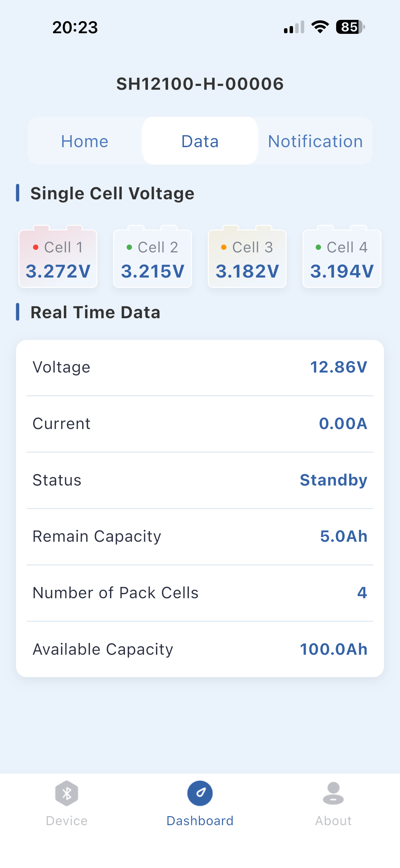The image size is (400, 868).
Task: Select the Data tab
Action: (x=200, y=141)
